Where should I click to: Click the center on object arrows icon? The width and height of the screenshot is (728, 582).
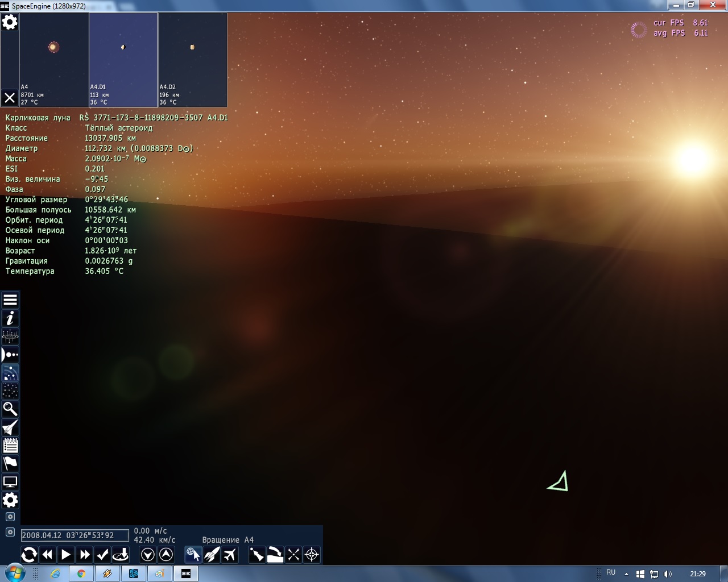pos(293,555)
